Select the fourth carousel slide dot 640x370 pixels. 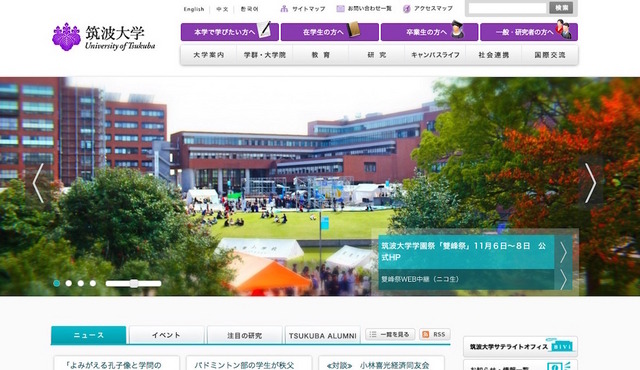pyautogui.click(x=93, y=283)
